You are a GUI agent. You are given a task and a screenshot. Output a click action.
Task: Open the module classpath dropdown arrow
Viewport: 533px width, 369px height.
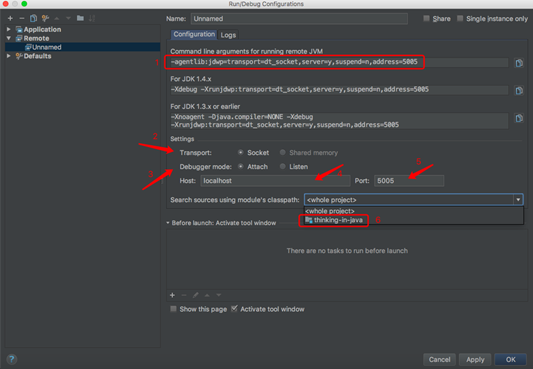[518, 199]
